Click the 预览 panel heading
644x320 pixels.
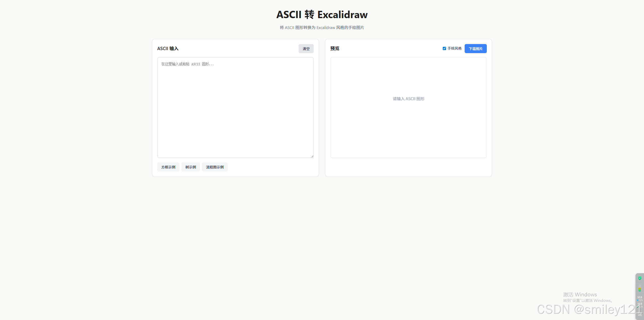click(335, 48)
